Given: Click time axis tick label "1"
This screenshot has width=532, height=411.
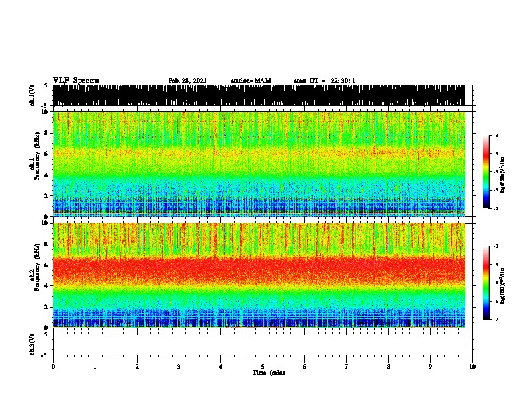Looking at the screenshot, I should pos(95,367).
